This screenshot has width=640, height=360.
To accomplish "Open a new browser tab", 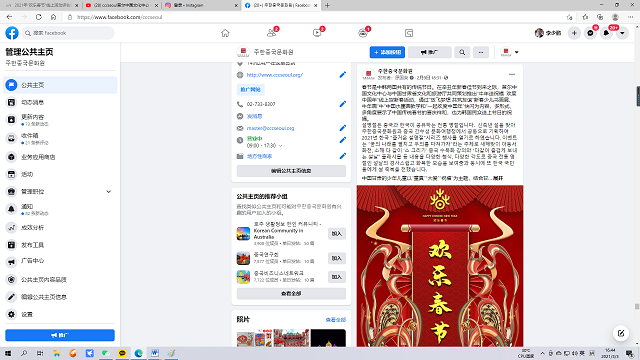I will tap(327, 5).
